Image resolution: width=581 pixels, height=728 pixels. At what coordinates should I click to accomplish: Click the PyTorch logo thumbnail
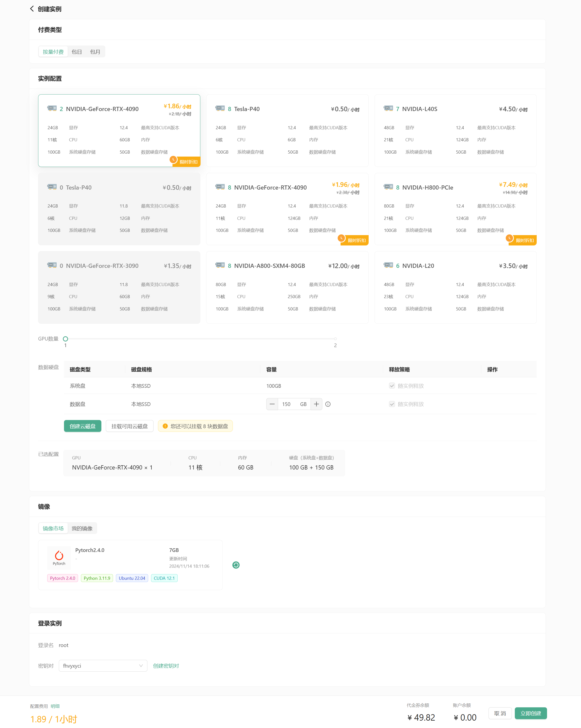tap(59, 557)
